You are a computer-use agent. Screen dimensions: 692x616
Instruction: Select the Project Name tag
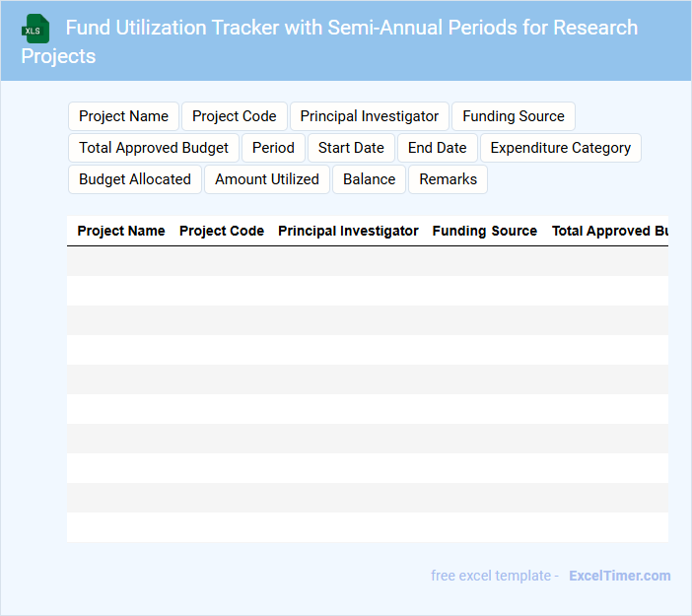point(123,116)
